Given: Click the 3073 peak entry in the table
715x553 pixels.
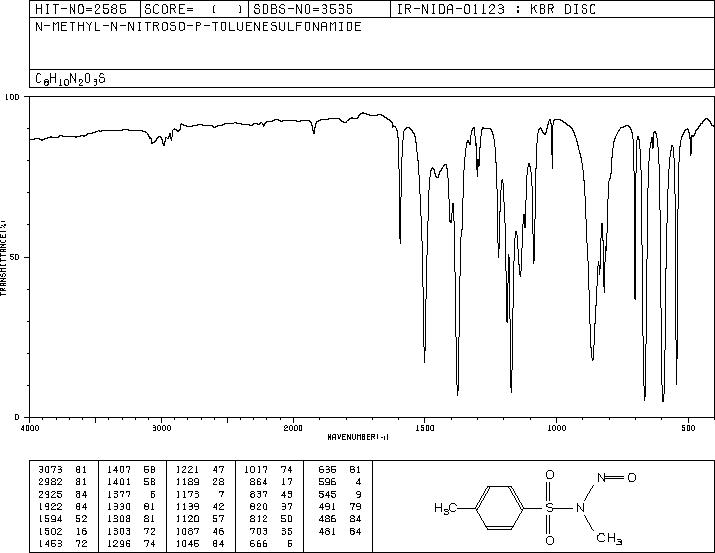Looking at the screenshot, I should [63, 470].
